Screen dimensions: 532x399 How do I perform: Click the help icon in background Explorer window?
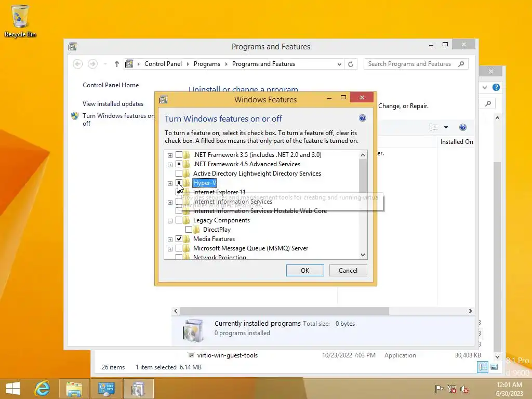[x=496, y=87]
